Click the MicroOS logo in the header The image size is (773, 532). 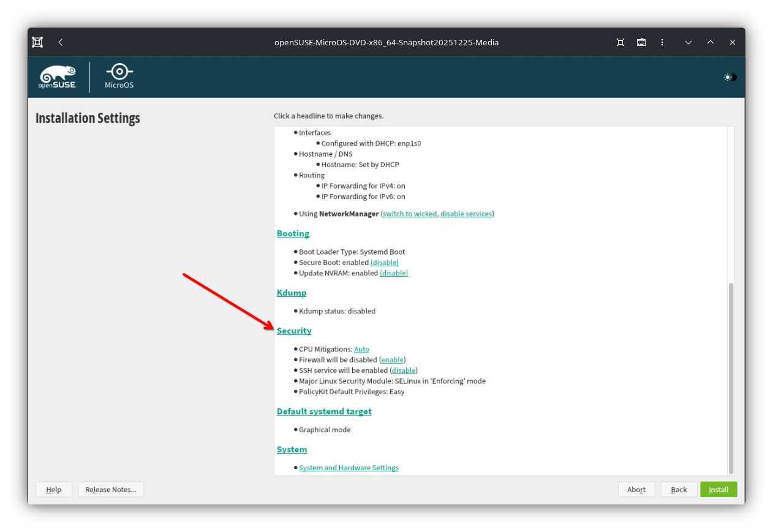coord(118,76)
